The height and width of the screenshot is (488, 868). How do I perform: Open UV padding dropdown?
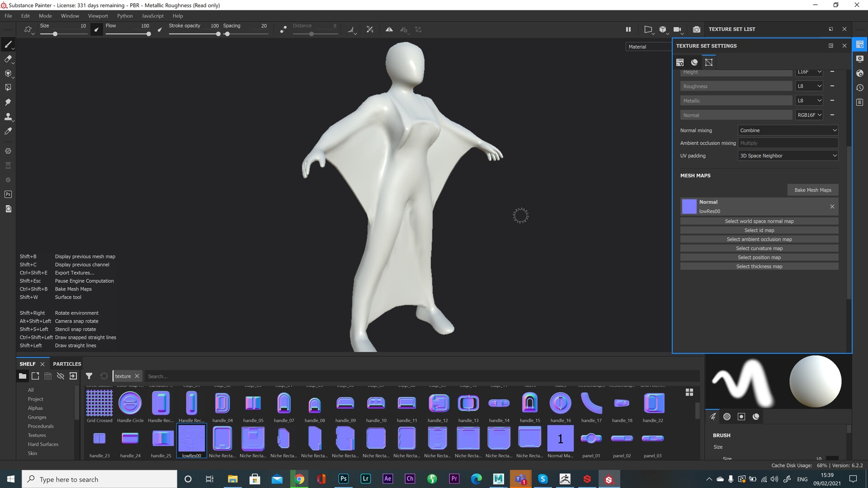(x=788, y=155)
